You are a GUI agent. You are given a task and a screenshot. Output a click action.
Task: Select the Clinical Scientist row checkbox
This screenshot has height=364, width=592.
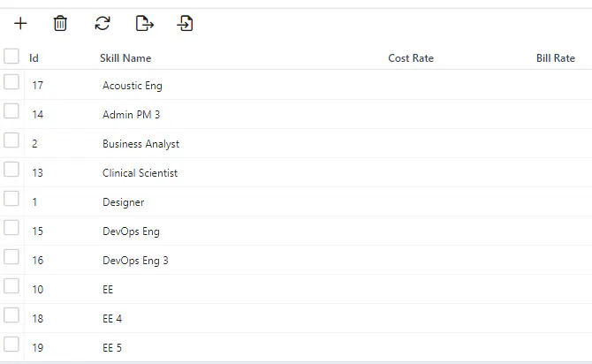point(11,169)
